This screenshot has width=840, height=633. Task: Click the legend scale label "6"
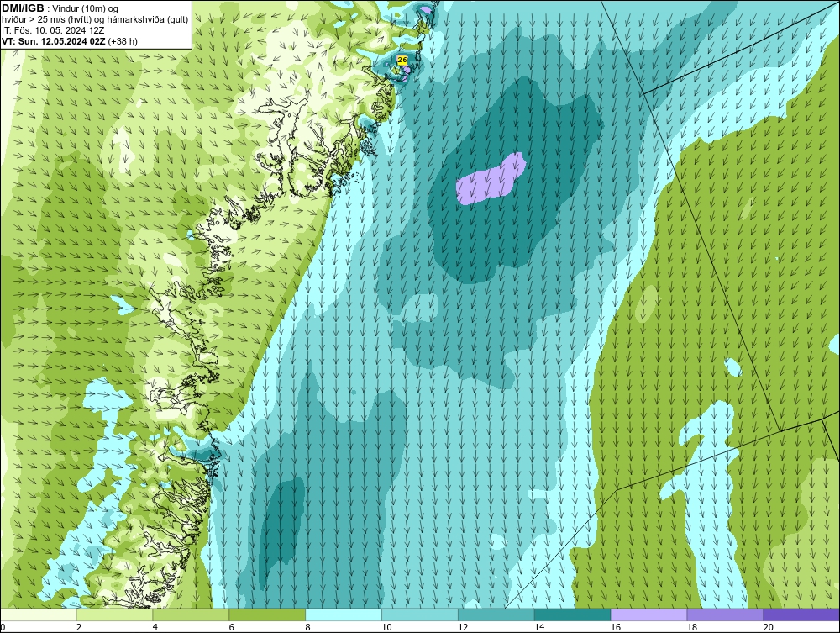click(x=232, y=627)
